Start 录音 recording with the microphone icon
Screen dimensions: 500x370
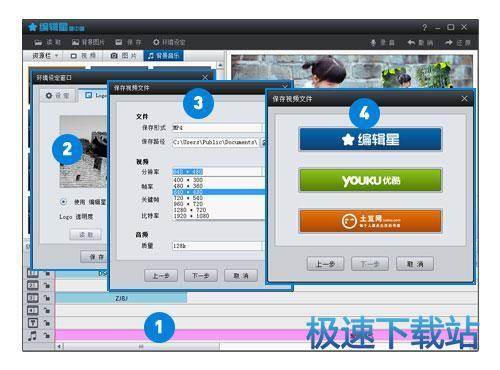(x=373, y=43)
